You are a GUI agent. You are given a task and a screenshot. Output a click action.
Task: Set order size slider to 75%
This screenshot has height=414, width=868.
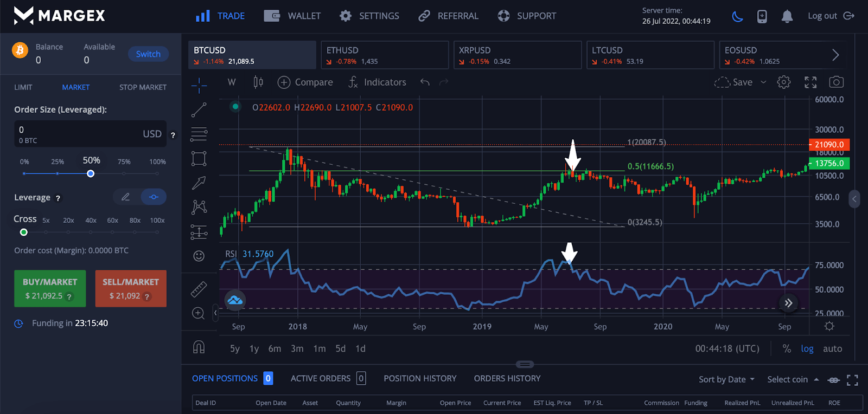124,173
